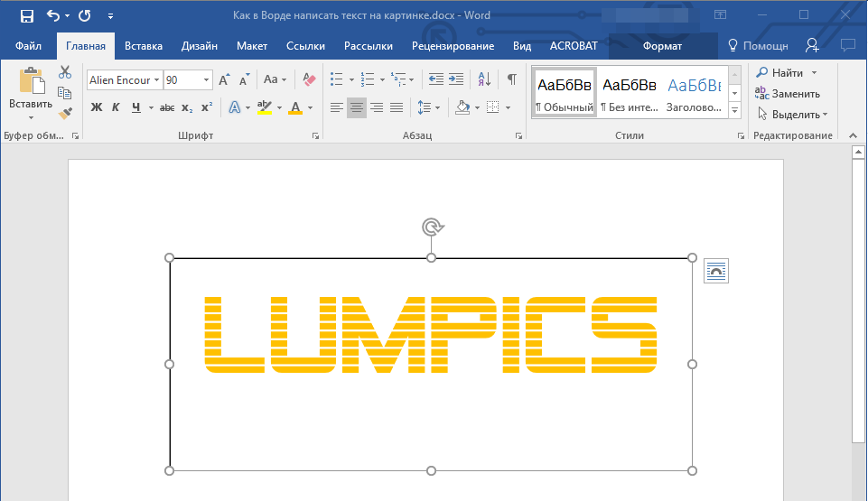868x501 pixels.
Task: Toggle center paragraph alignment
Action: click(x=357, y=107)
